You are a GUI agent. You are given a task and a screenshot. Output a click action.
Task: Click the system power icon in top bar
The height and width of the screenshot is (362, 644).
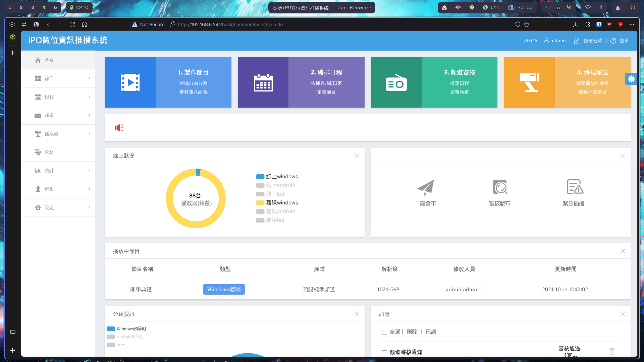pos(633,7)
